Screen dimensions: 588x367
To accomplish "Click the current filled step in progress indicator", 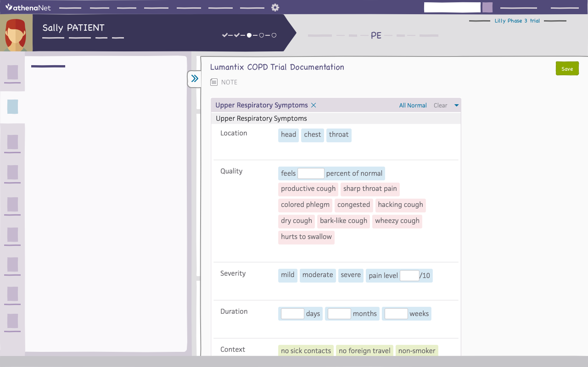I will click(x=249, y=35).
